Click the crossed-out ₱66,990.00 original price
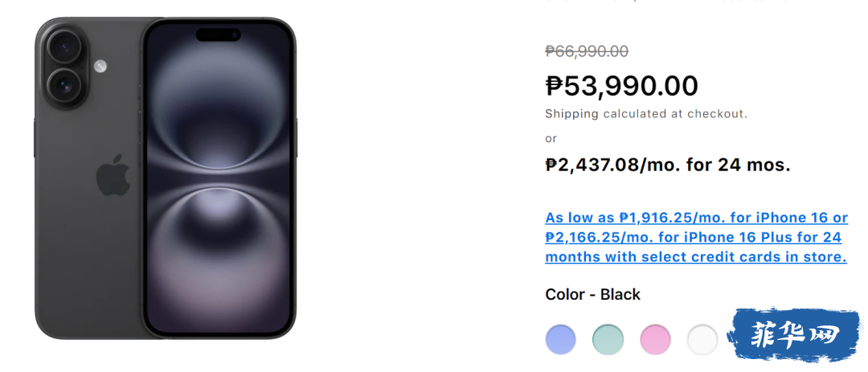This screenshot has width=868, height=372. (587, 51)
